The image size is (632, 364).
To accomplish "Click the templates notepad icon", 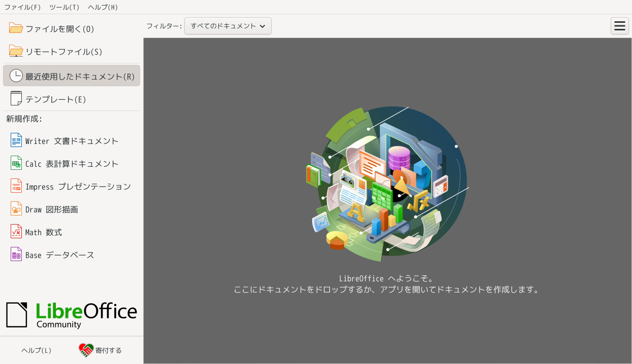I will pos(16,99).
